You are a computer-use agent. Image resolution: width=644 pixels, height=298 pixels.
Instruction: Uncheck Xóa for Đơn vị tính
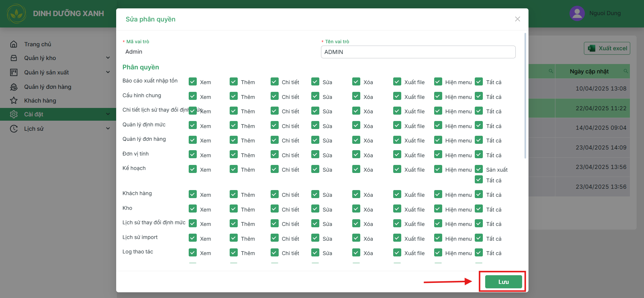(x=356, y=155)
